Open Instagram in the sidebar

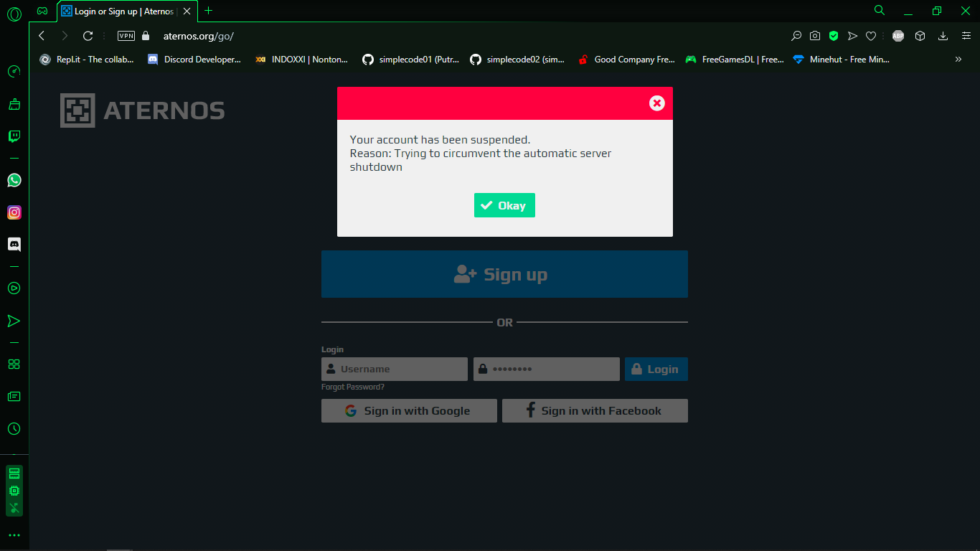[x=14, y=212]
